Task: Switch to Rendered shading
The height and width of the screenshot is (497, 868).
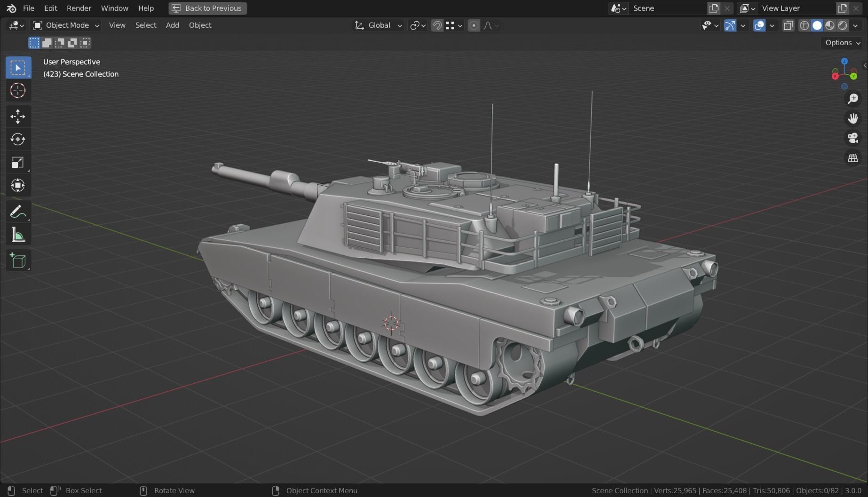Action: click(843, 25)
